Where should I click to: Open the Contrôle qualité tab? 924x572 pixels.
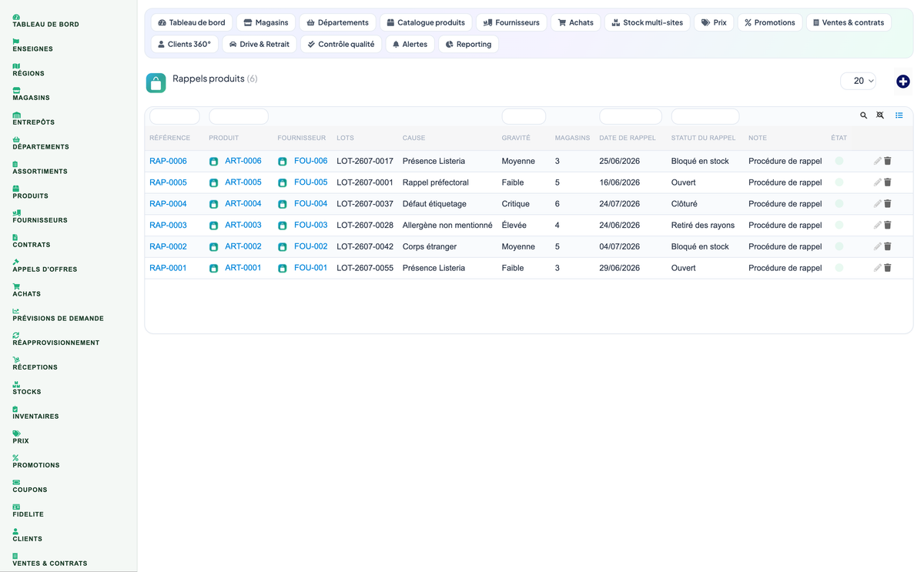pyautogui.click(x=341, y=44)
